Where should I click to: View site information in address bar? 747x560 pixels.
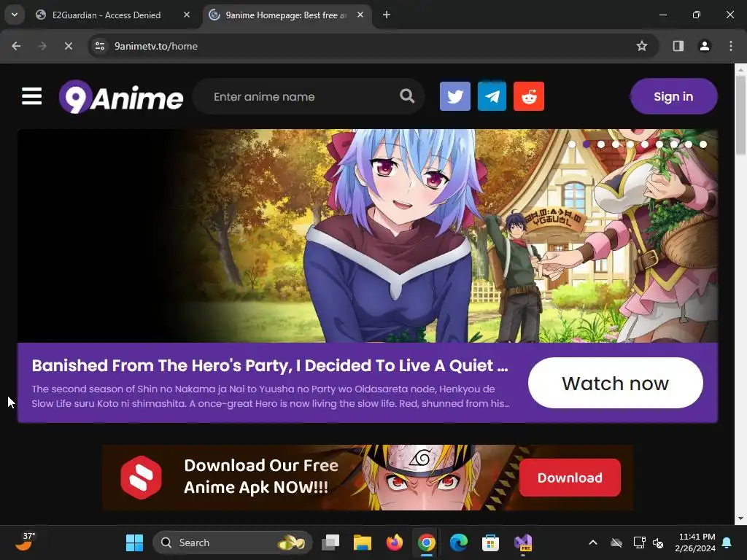[100, 46]
